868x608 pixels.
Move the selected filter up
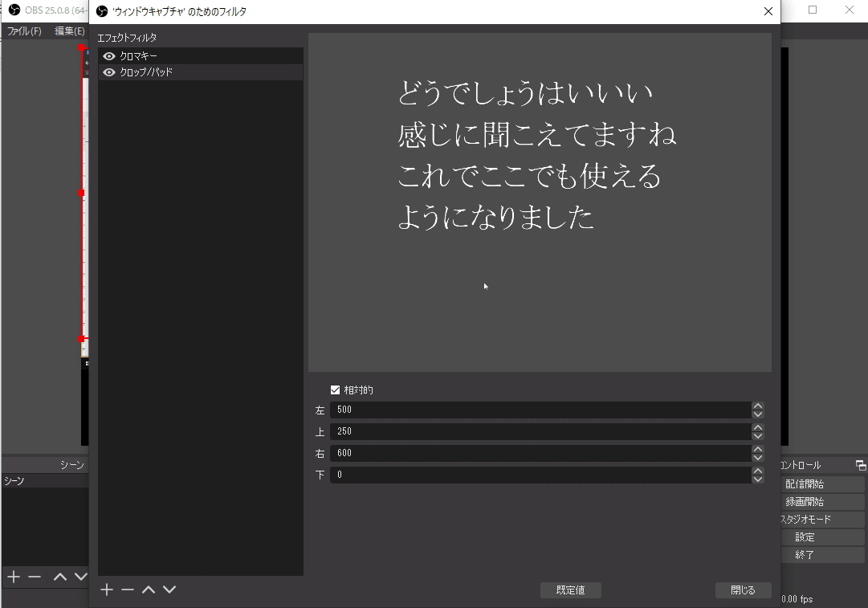coord(149,589)
